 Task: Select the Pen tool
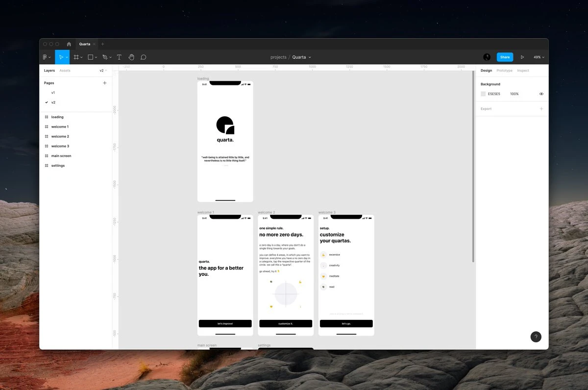coord(105,57)
